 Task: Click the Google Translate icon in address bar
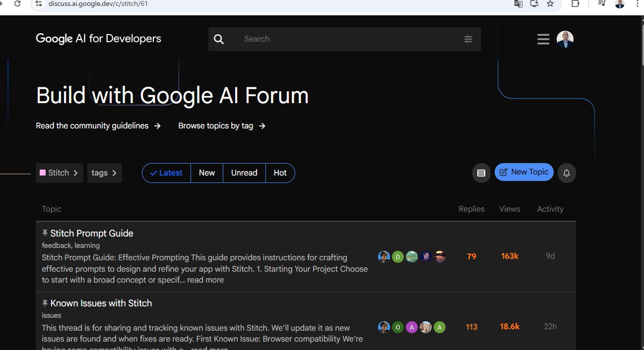pyautogui.click(x=518, y=4)
